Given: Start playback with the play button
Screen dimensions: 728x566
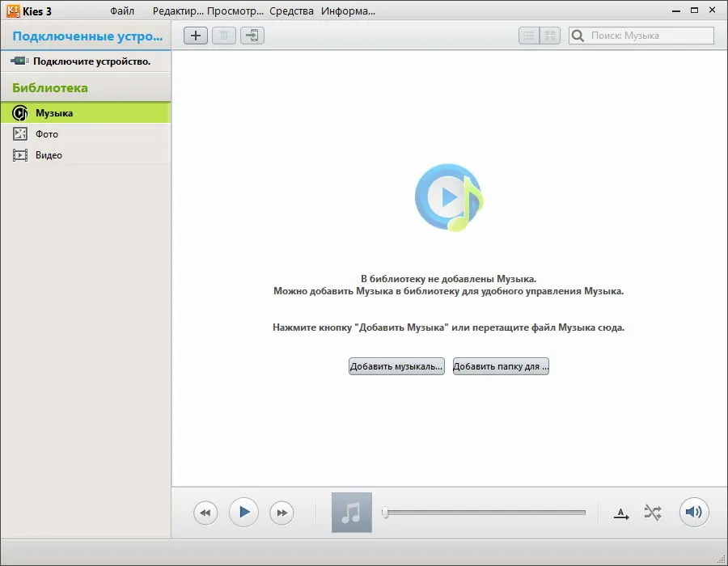Looking at the screenshot, I should click(x=243, y=512).
